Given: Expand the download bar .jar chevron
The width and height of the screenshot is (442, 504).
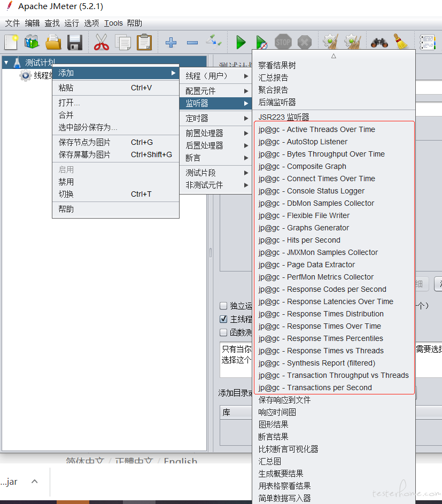Looking at the screenshot, I should (35, 481).
